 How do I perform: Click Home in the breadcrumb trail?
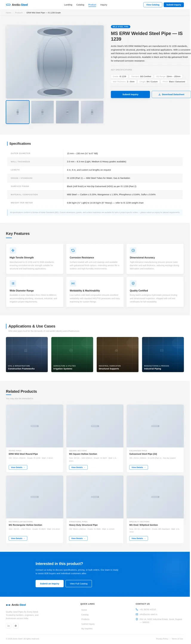(x=9, y=13)
